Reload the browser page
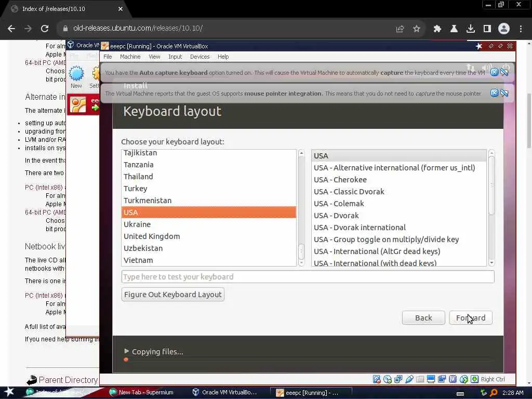 (45, 29)
